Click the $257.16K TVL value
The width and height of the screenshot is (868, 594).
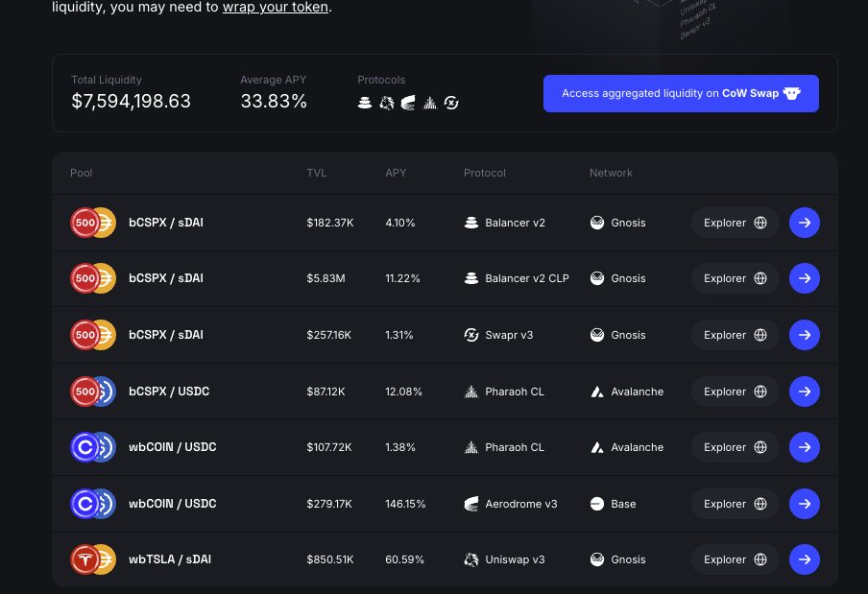(328, 335)
